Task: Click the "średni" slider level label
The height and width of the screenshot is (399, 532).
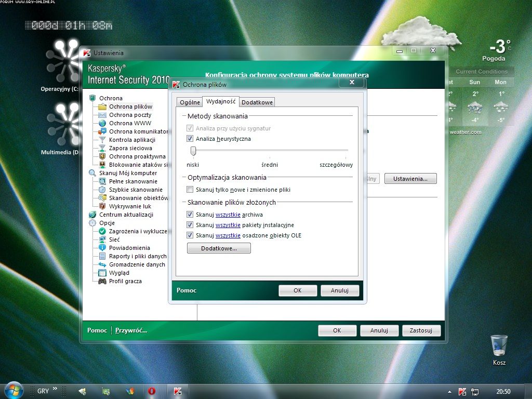Action: coord(270,165)
